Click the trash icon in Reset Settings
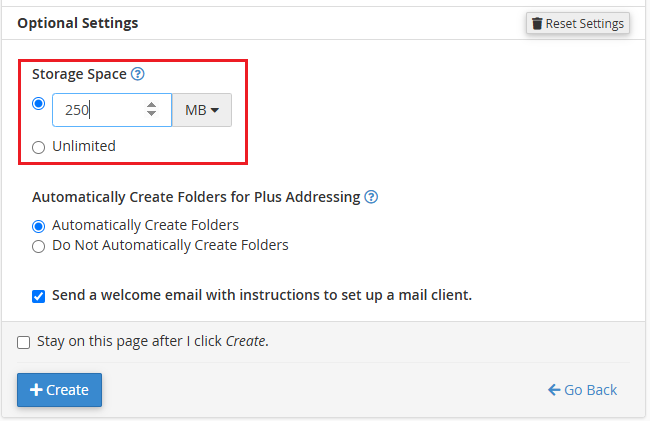Image resolution: width=650 pixels, height=421 pixels. coord(537,23)
